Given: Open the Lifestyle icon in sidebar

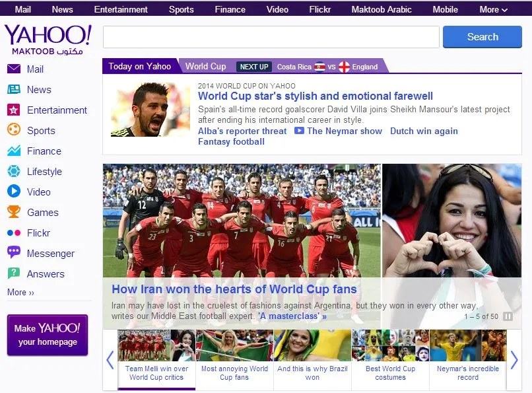Looking at the screenshot, I should tap(14, 171).
